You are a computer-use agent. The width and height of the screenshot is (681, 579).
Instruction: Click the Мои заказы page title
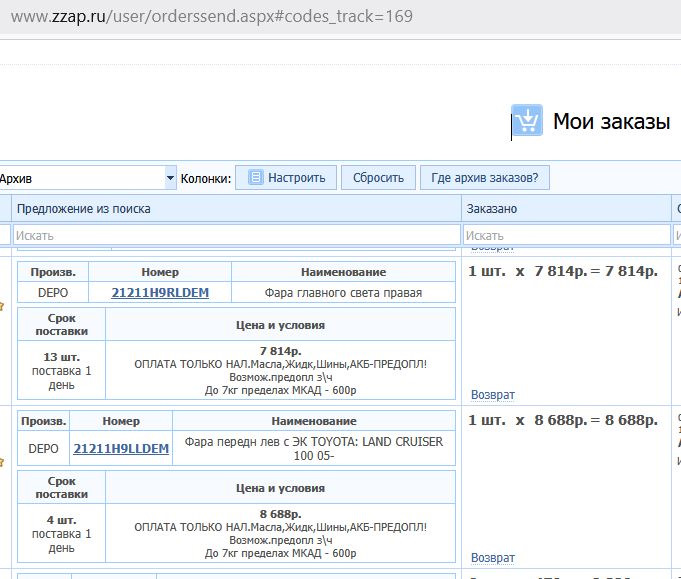coord(612,121)
